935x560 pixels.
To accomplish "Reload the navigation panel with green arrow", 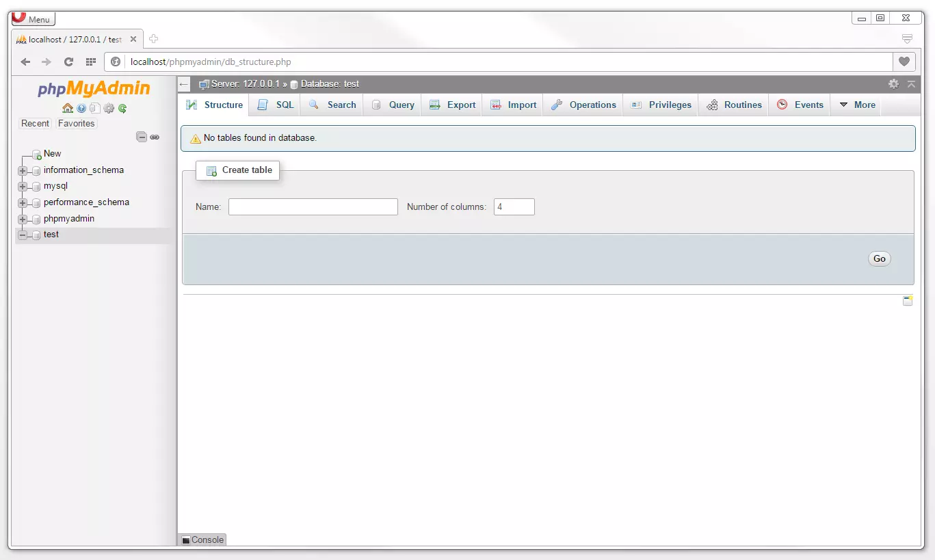I will (x=122, y=108).
